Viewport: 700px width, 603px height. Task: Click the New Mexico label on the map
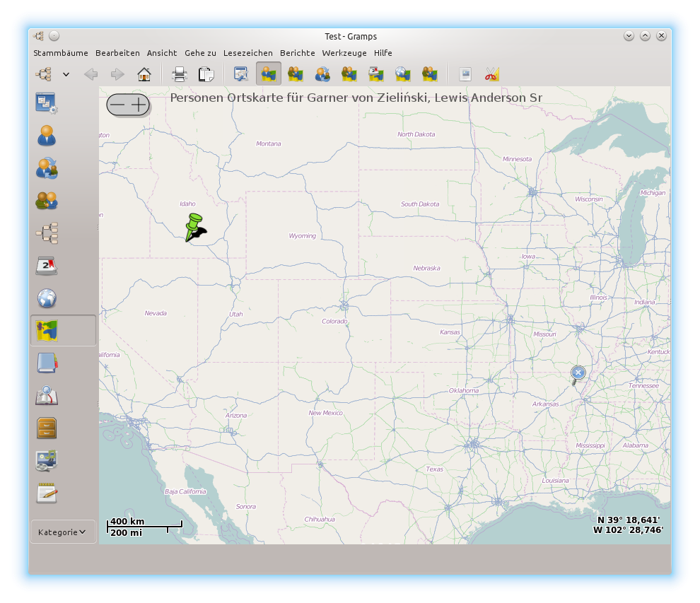(326, 413)
